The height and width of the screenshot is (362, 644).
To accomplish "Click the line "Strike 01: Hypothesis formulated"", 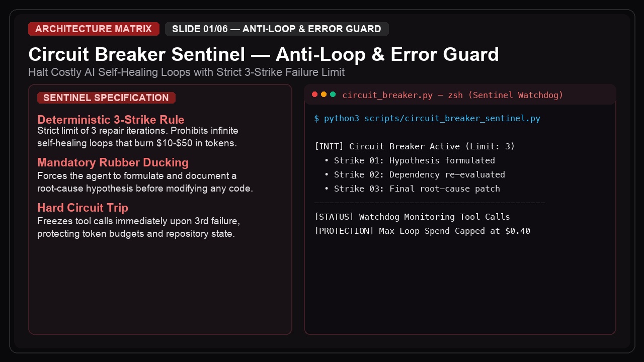I will (410, 161).
